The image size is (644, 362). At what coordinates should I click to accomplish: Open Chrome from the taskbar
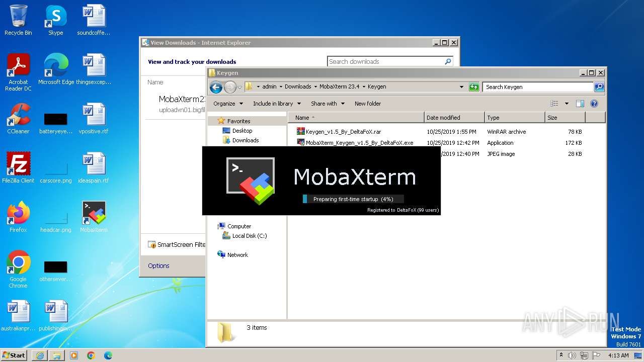pos(91,355)
